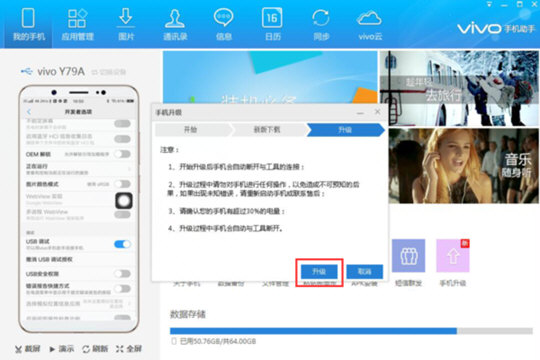The width and height of the screenshot is (540, 360).
Task: Click the storage text 已用50.76GB/共64.00GB
Action: point(218,341)
